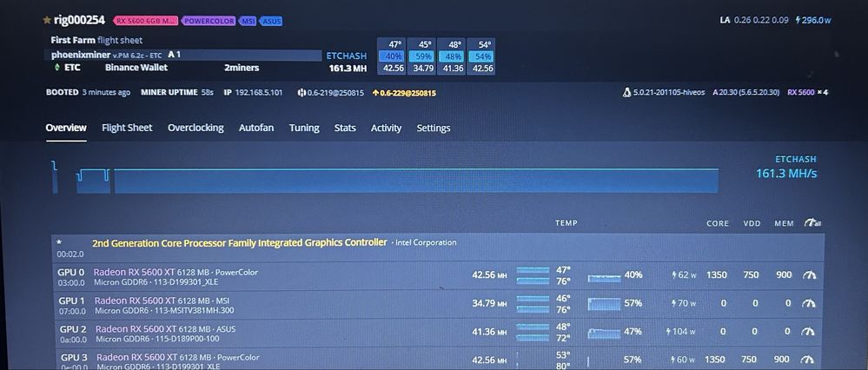Click the yellow upgrade 0.6-229@250815 link
The image size is (868, 370).
pos(403,93)
